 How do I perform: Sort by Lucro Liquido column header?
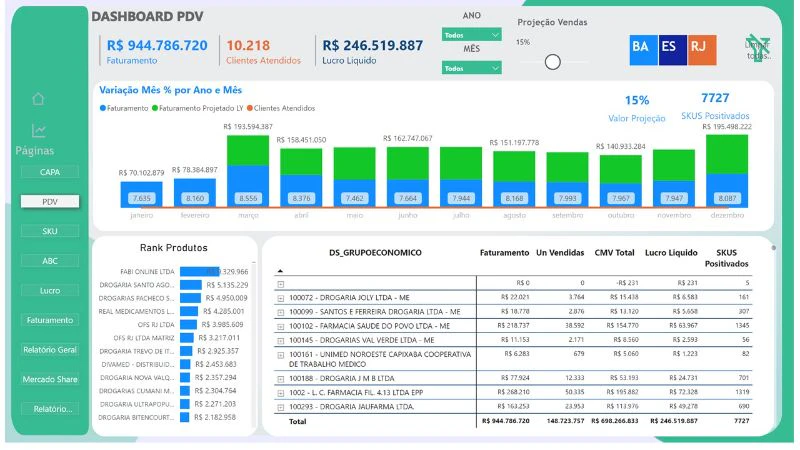pyautogui.click(x=671, y=253)
